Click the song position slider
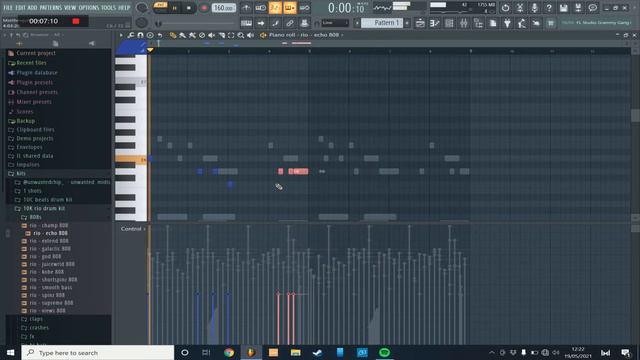The height and width of the screenshot is (360, 640). (x=196, y=23)
